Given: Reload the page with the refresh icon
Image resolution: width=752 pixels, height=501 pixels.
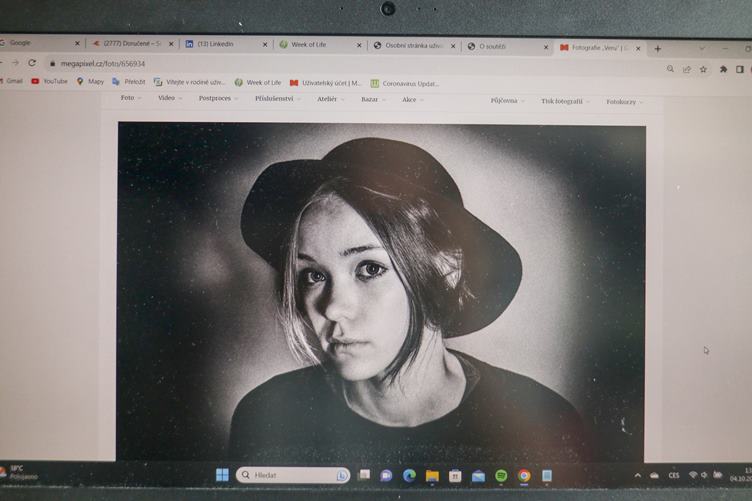Looking at the screenshot, I should tap(32, 63).
